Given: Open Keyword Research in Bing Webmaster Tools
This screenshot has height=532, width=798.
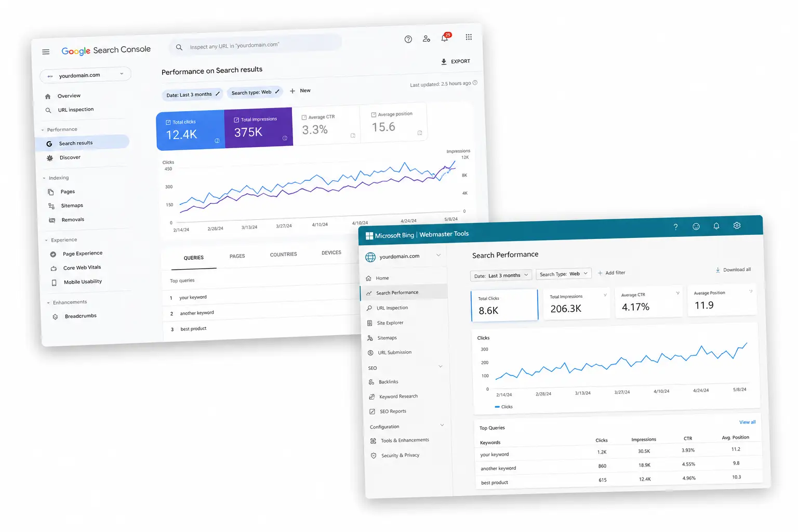Looking at the screenshot, I should pos(399,396).
